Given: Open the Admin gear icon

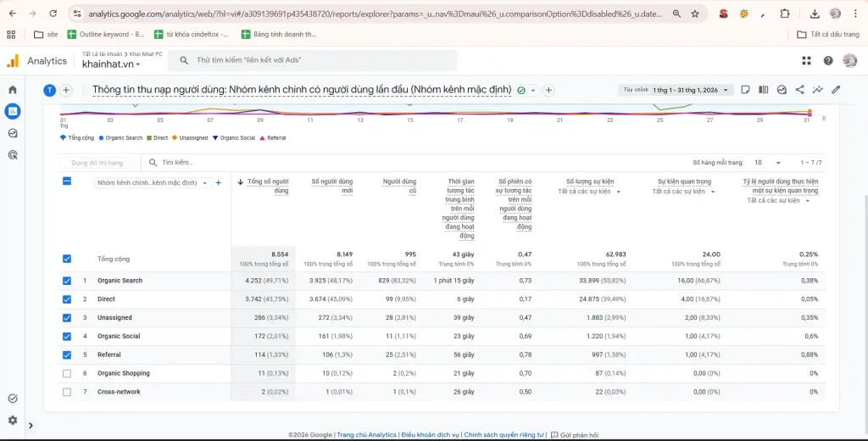Looking at the screenshot, I should pos(12,420).
